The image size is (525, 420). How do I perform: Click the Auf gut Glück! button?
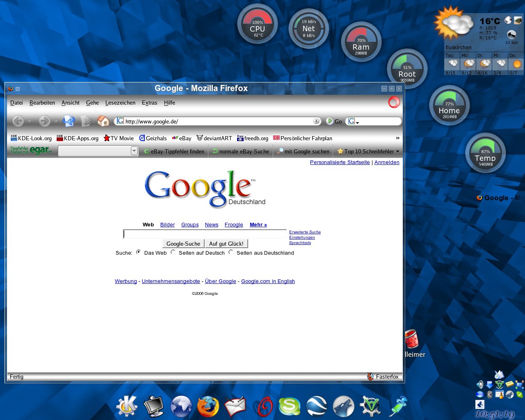226,244
